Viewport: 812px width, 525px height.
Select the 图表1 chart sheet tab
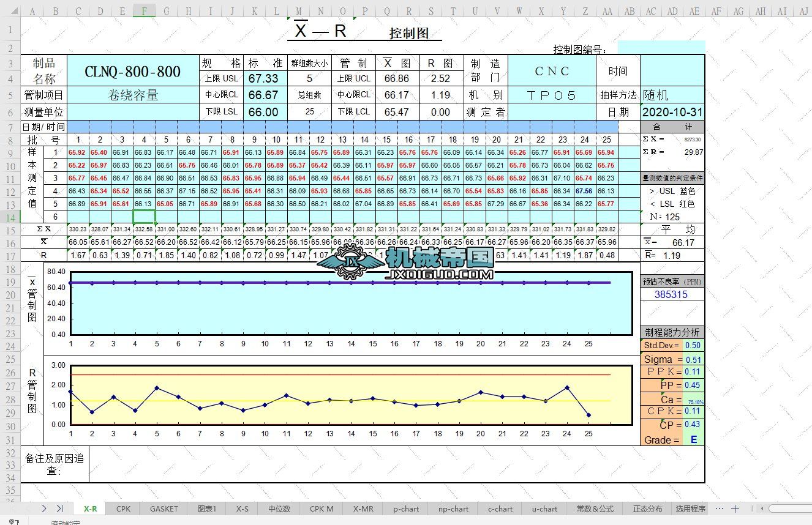point(206,508)
